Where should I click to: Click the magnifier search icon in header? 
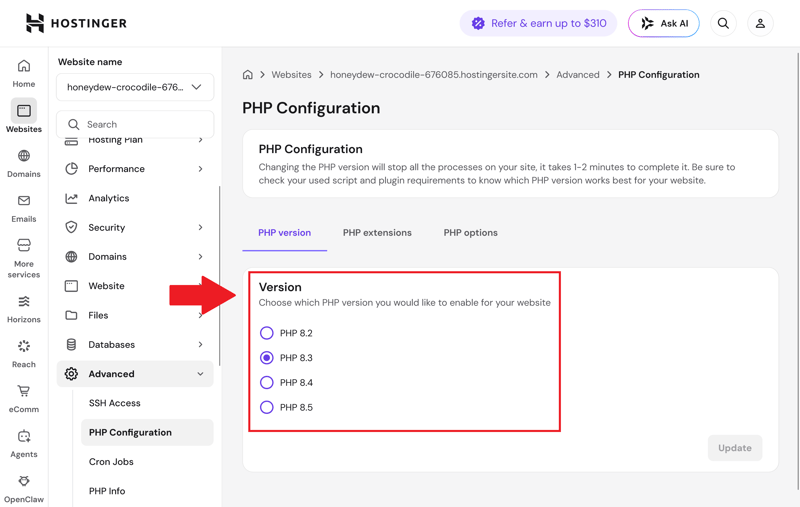click(723, 23)
